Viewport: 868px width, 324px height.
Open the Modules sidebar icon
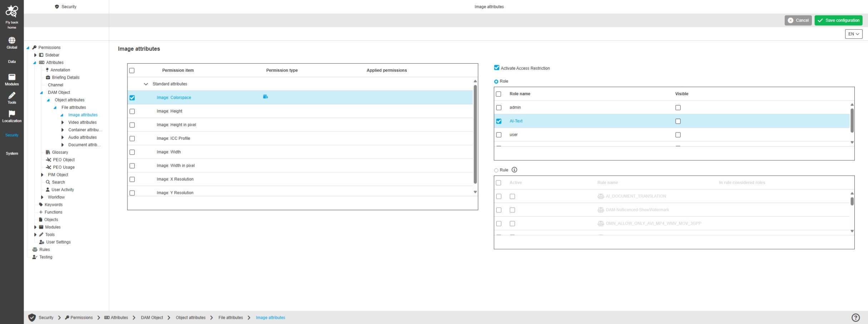pyautogui.click(x=12, y=77)
